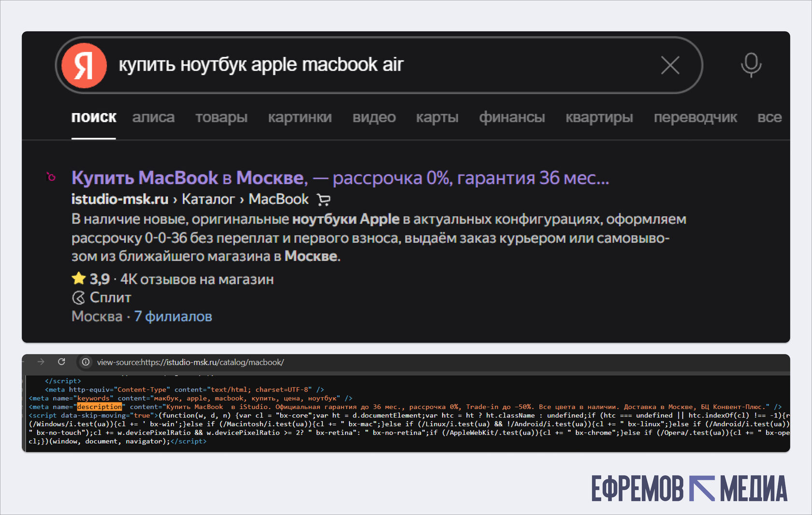Screen dimensions: 812x515
Task: Click the shopping cart icon after the MacBook breadcrumb
Action: click(x=323, y=199)
